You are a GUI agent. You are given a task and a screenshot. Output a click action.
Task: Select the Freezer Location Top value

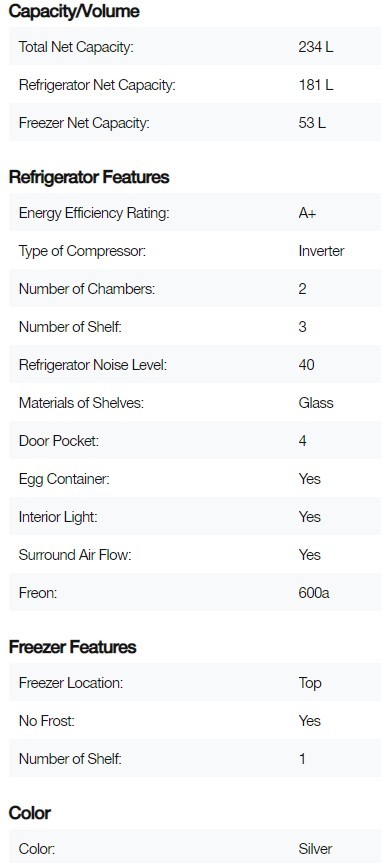tap(309, 683)
